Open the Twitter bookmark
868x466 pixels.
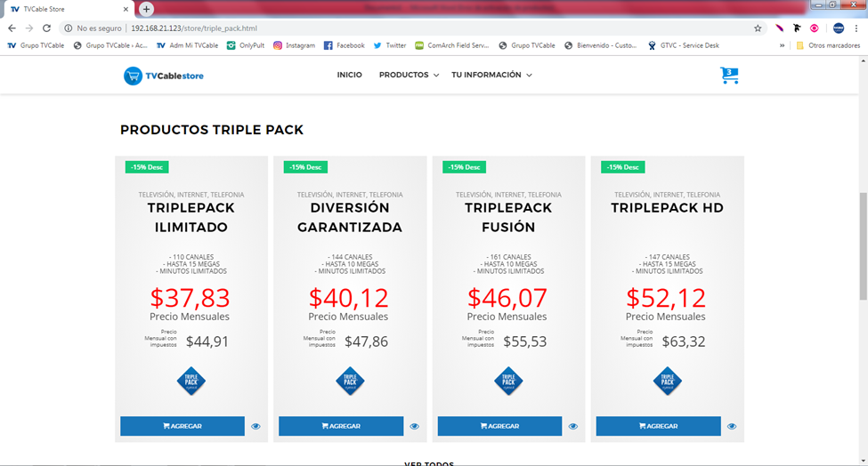(x=390, y=45)
